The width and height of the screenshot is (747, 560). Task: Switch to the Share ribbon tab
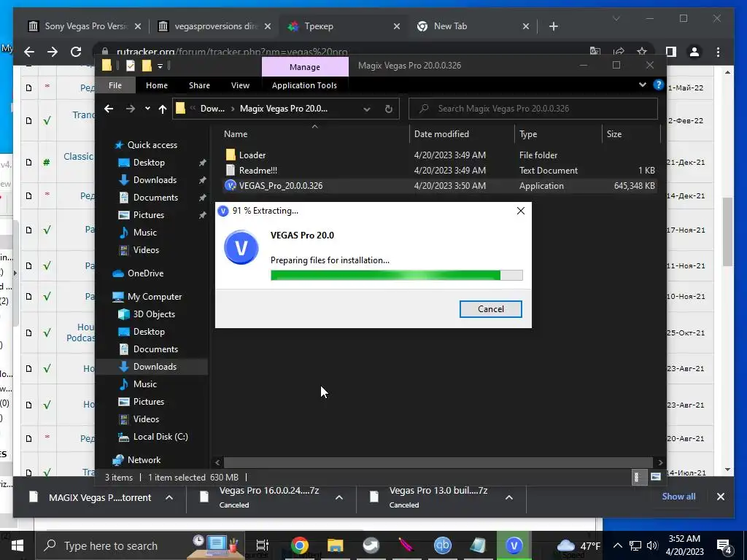tap(199, 85)
